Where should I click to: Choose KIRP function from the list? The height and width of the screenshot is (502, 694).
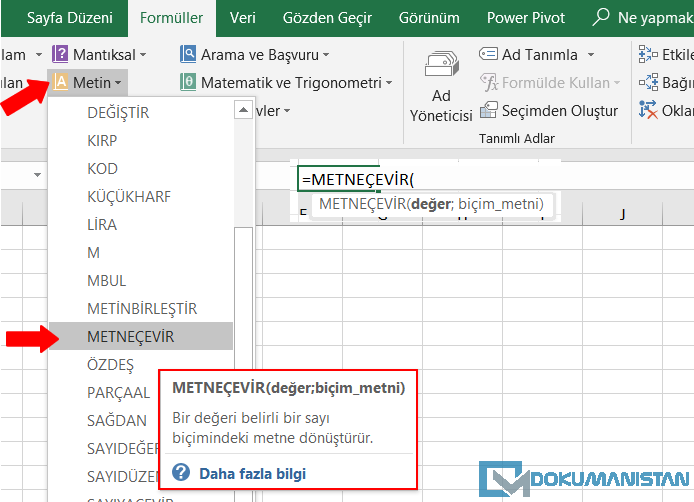[x=141, y=141]
